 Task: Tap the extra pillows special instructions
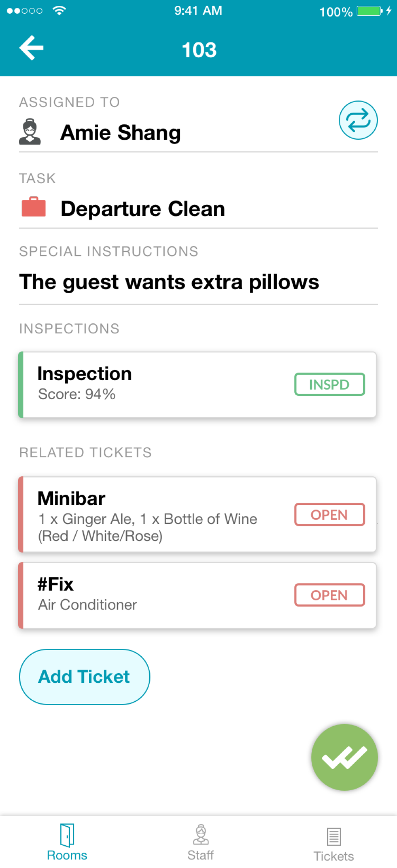click(169, 282)
